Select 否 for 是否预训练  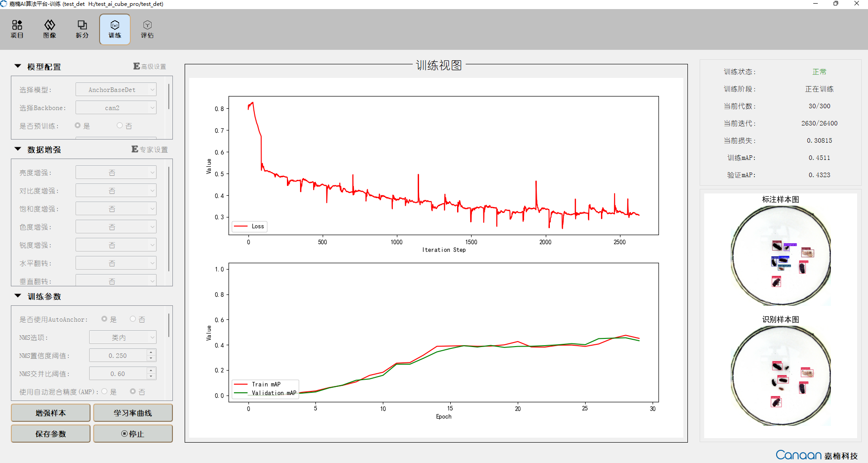(x=119, y=125)
